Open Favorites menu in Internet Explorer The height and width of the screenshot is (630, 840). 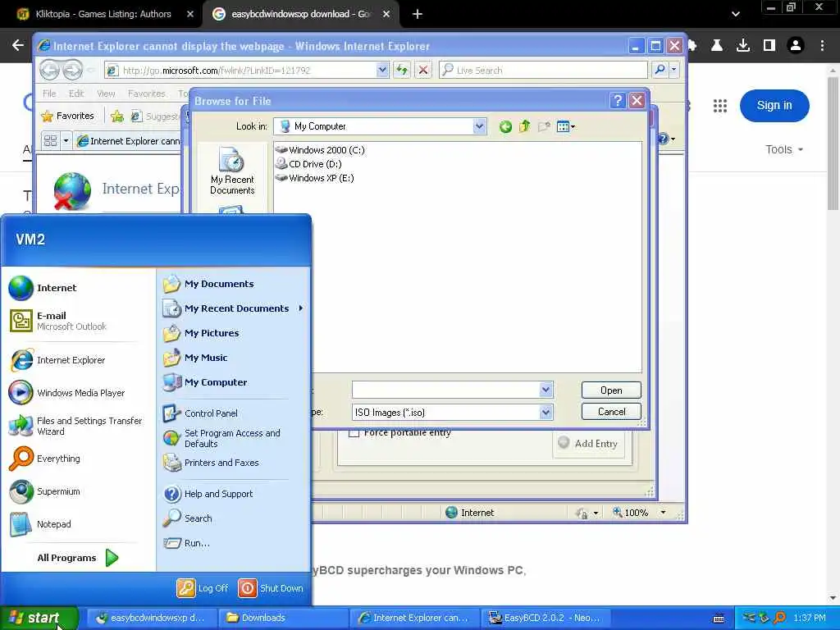[146, 94]
